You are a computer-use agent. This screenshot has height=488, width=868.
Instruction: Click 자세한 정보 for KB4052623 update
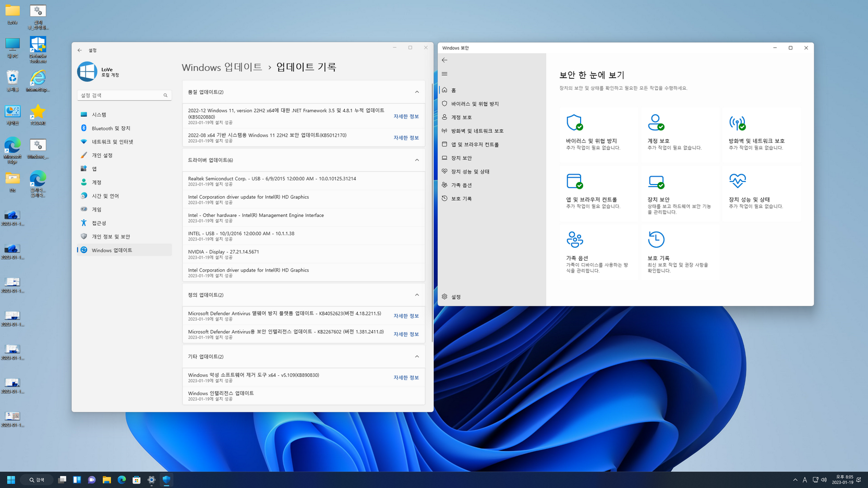tap(406, 316)
